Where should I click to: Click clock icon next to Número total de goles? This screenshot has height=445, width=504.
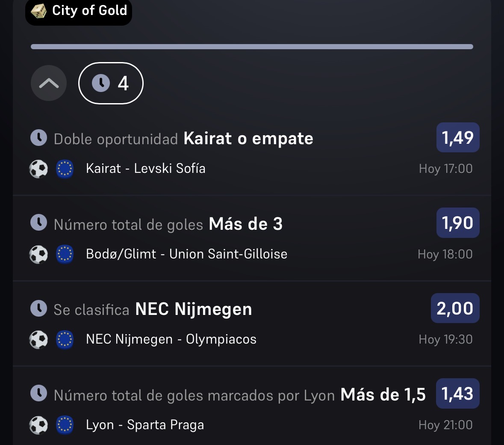coord(38,222)
